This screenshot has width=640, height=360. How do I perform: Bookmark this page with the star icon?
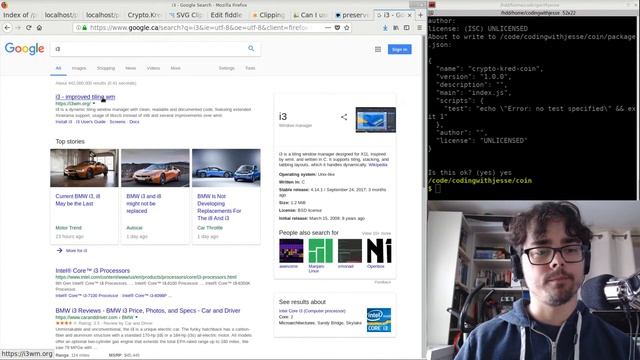[x=347, y=28]
